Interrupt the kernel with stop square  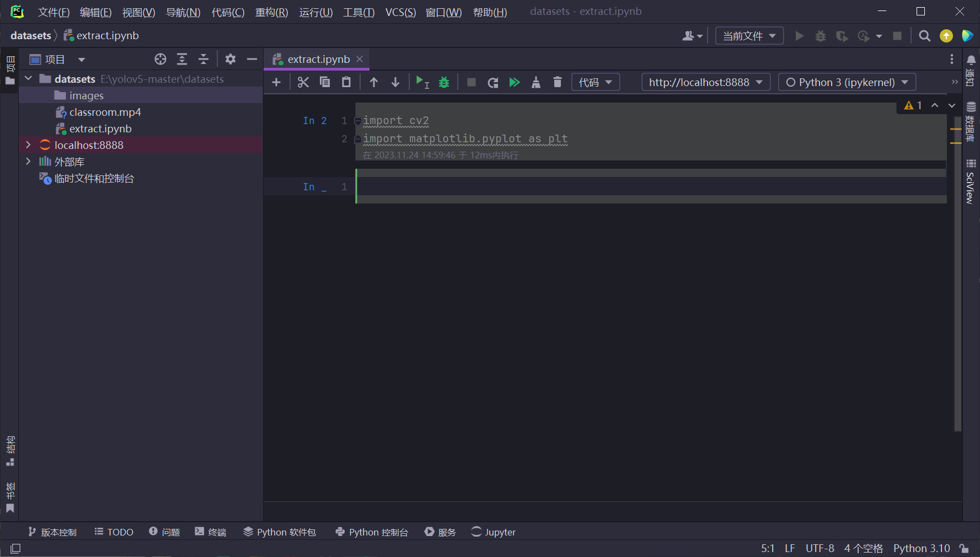[472, 82]
